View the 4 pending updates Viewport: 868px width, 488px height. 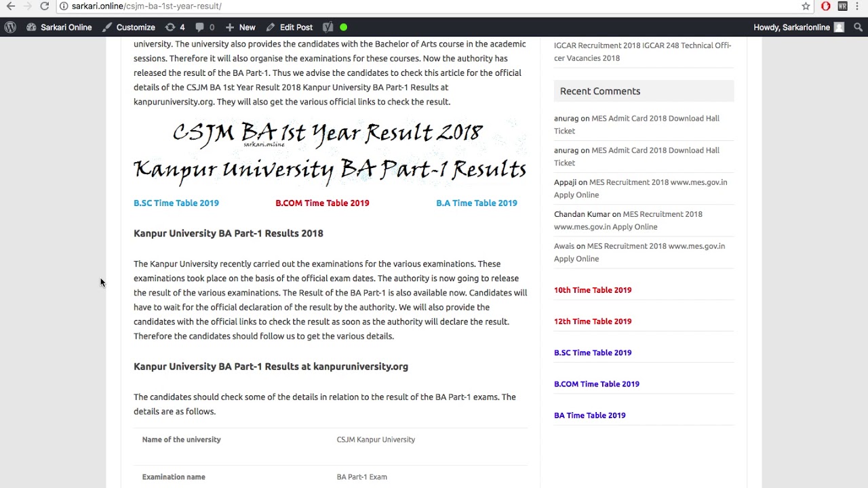pos(175,27)
